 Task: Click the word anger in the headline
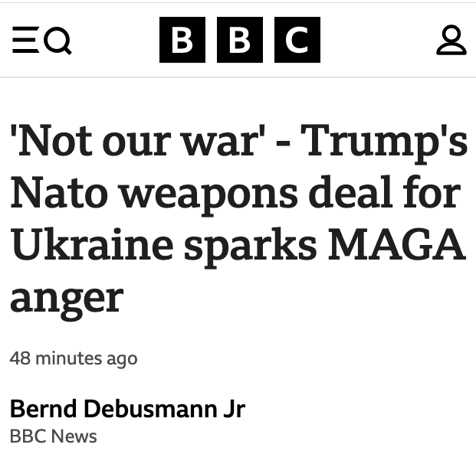pyautogui.click(x=66, y=298)
